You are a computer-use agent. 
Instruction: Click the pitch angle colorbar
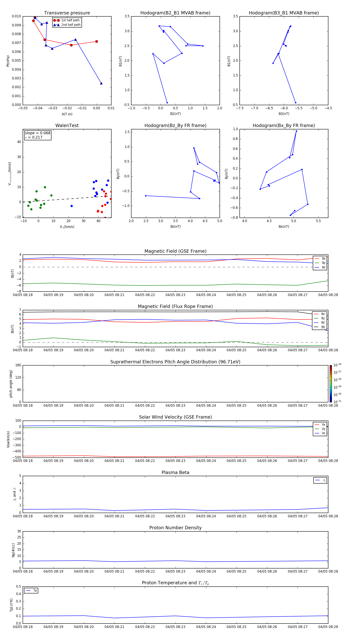pos(331,384)
